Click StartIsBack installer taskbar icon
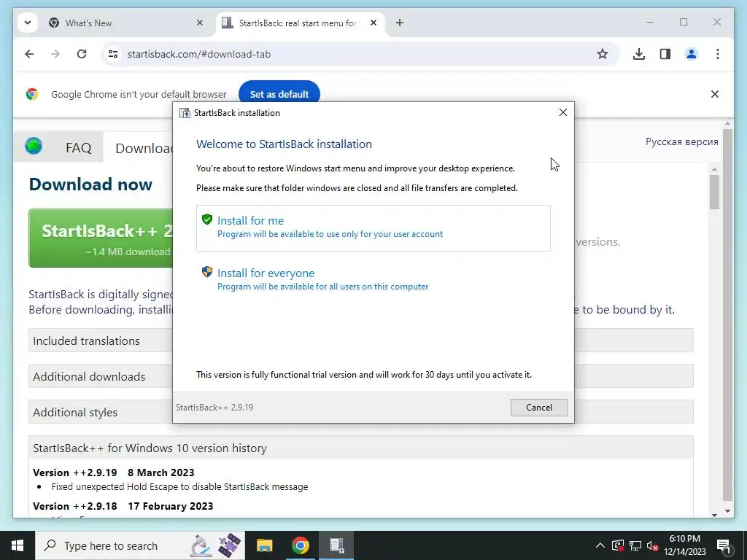This screenshot has height=560, width=747. pos(336,545)
